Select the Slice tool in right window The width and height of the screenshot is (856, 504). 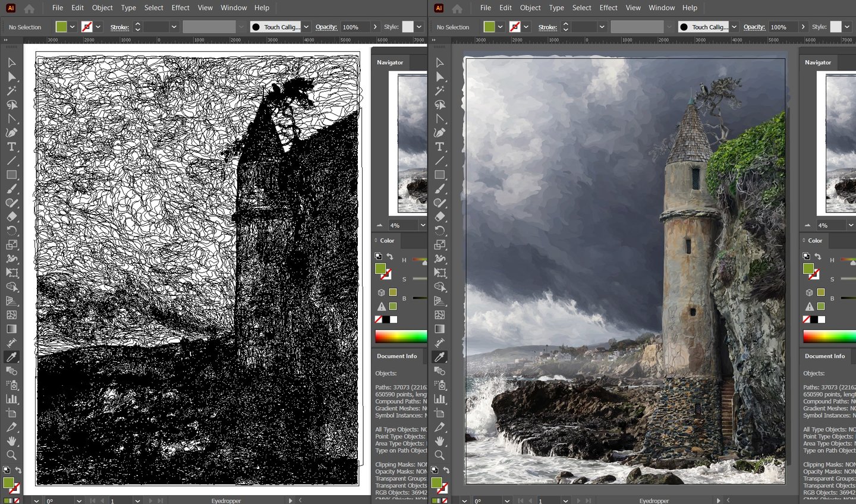point(439,427)
